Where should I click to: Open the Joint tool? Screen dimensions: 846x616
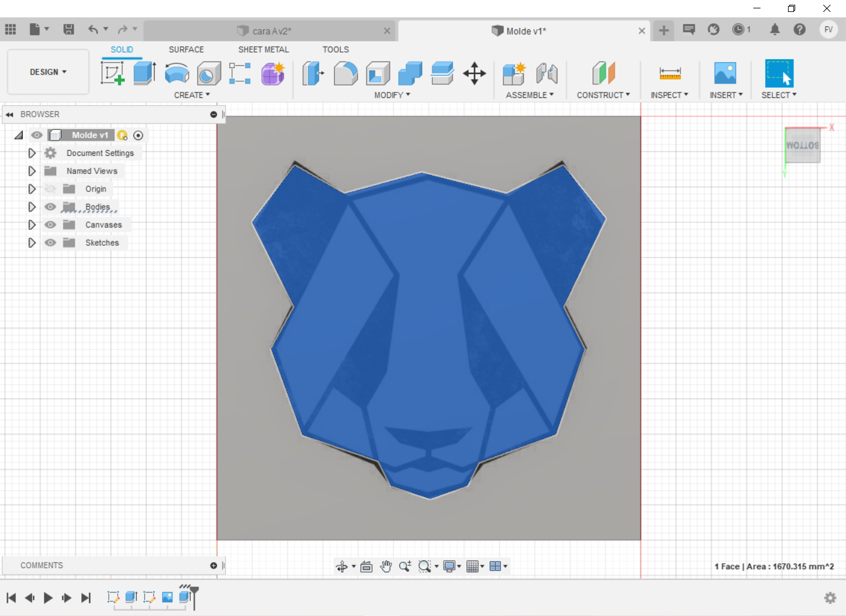pyautogui.click(x=546, y=73)
